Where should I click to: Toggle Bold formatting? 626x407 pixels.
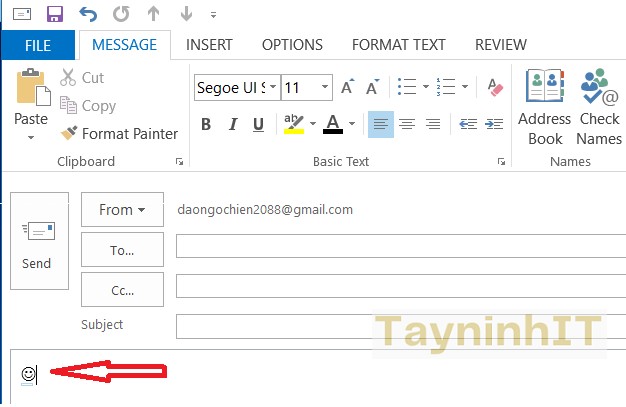click(206, 125)
